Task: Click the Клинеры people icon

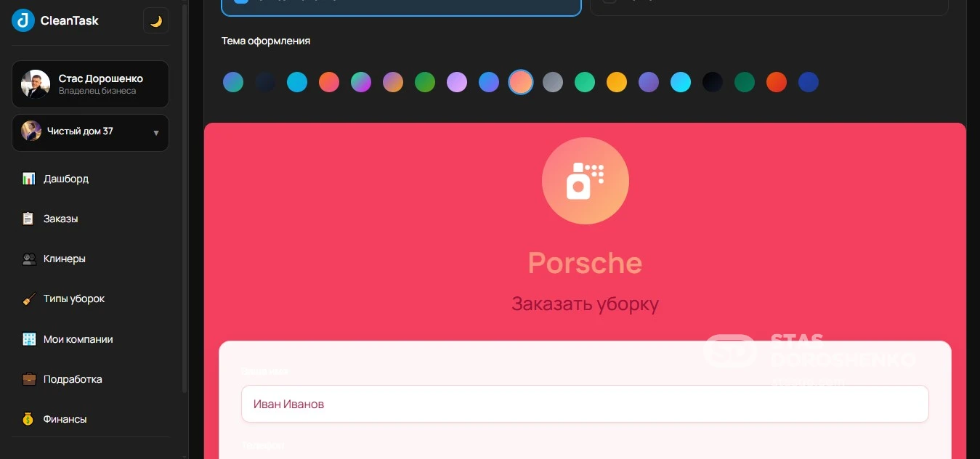Action: point(28,259)
